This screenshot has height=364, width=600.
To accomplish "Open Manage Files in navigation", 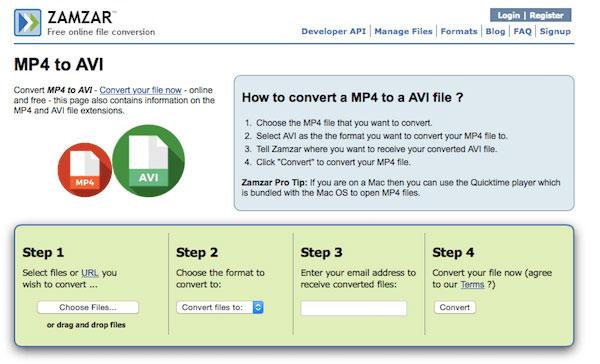I will point(403,31).
